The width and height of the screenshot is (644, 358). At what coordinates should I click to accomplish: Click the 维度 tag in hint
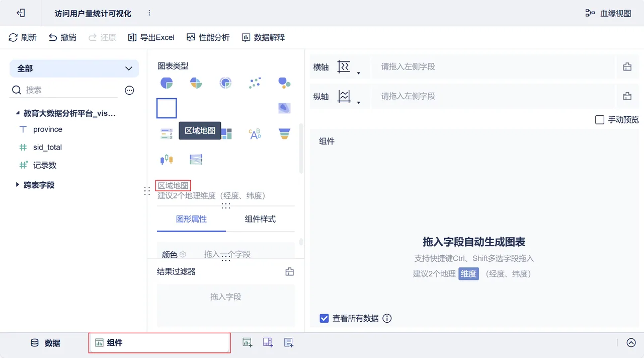pyautogui.click(x=468, y=274)
